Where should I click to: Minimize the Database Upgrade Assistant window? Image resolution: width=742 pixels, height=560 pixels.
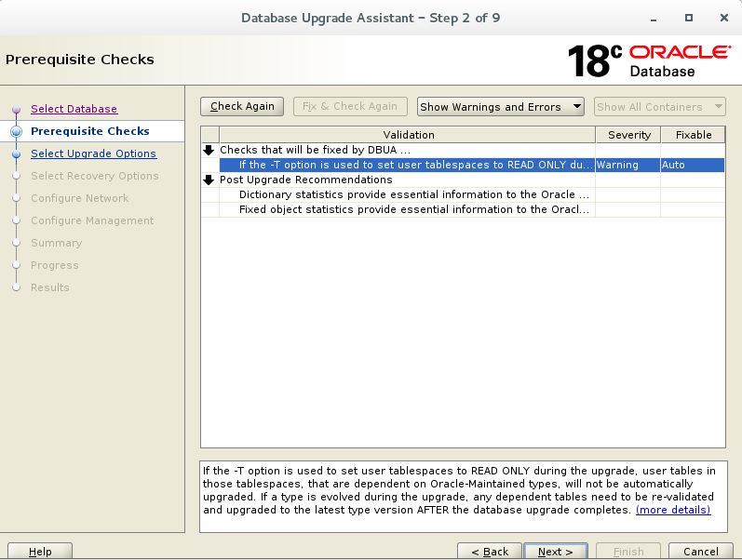pyautogui.click(x=654, y=19)
